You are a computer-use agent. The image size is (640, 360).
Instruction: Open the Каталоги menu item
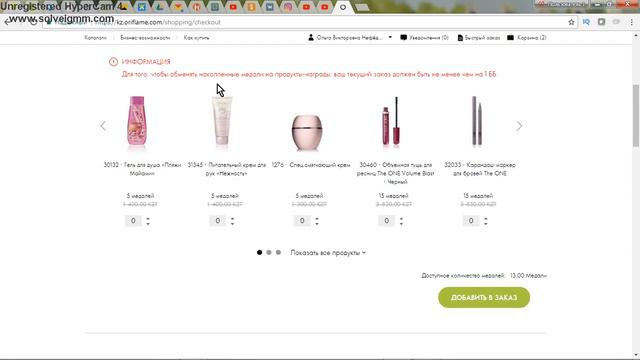coord(96,38)
